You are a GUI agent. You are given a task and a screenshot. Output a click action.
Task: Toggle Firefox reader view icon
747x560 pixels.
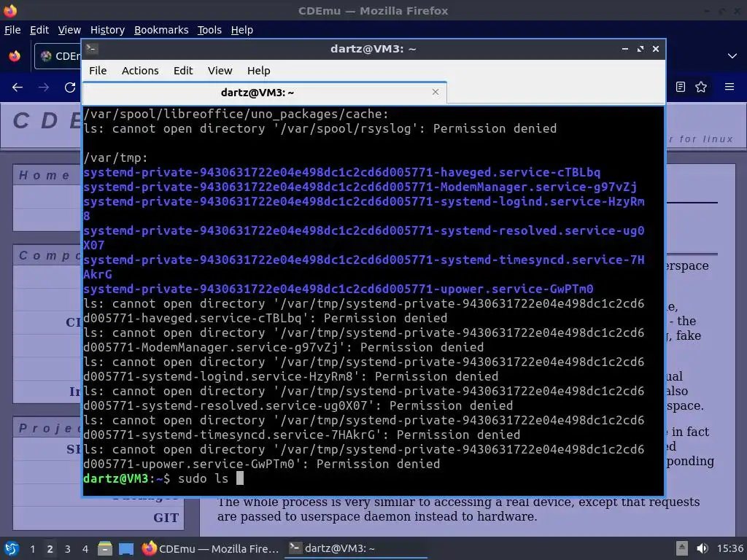pos(681,87)
